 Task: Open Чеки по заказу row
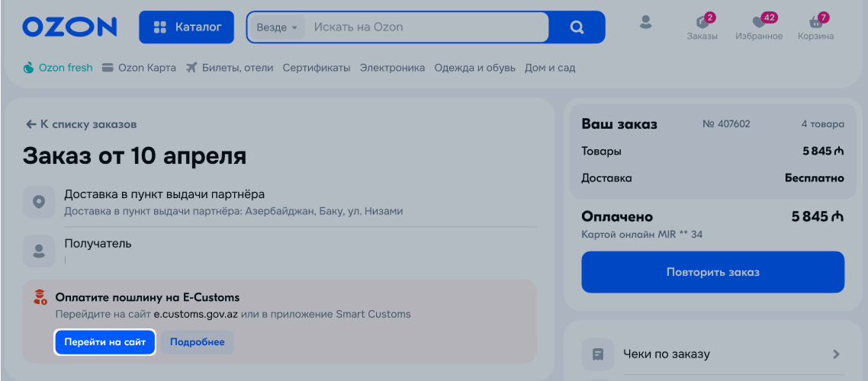712,354
